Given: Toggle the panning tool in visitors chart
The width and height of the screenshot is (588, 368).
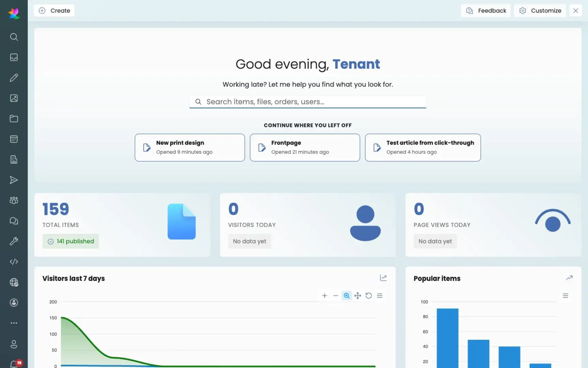Looking at the screenshot, I should coord(358,296).
